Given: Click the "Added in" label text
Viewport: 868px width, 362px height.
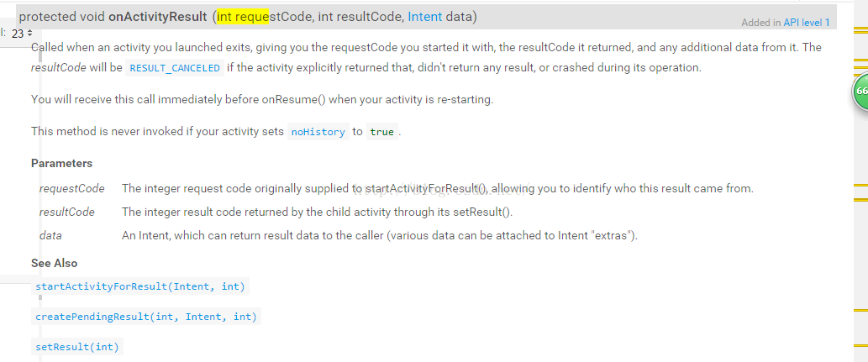Looking at the screenshot, I should 761,23.
